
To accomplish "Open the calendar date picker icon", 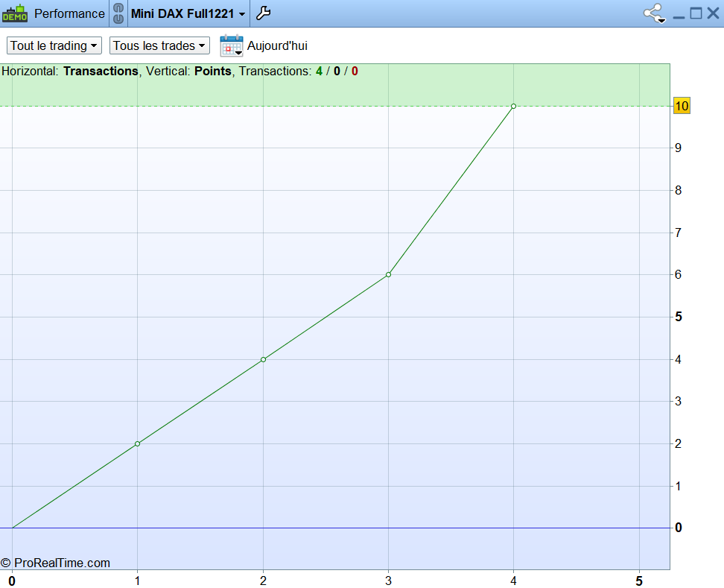I will tap(232, 45).
